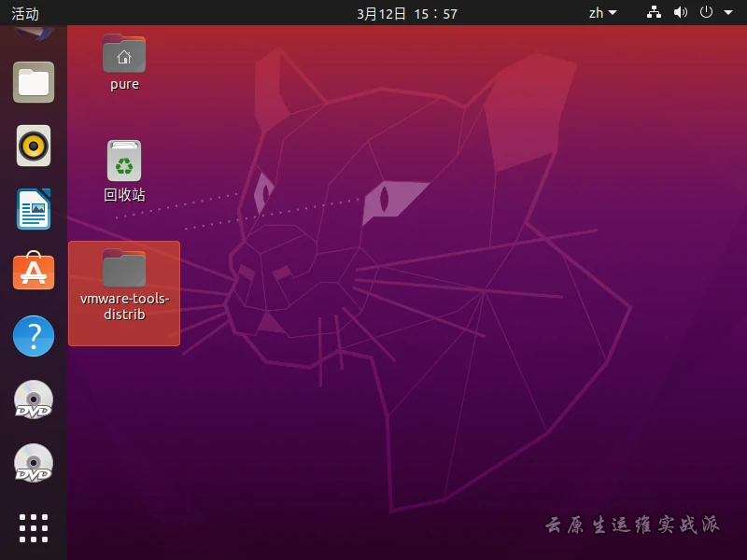747x560 pixels.
Task: Show applications grid button
Action: 34,528
